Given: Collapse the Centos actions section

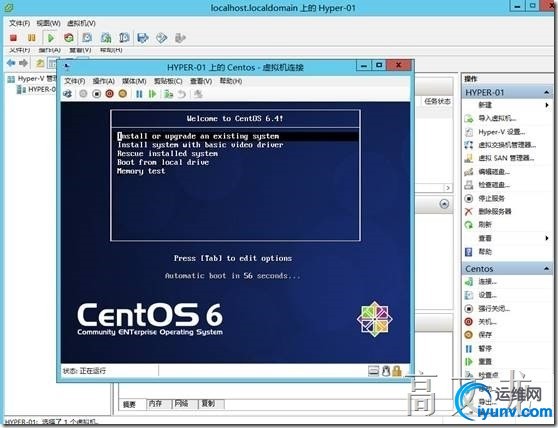Looking at the screenshot, I should click(546, 269).
